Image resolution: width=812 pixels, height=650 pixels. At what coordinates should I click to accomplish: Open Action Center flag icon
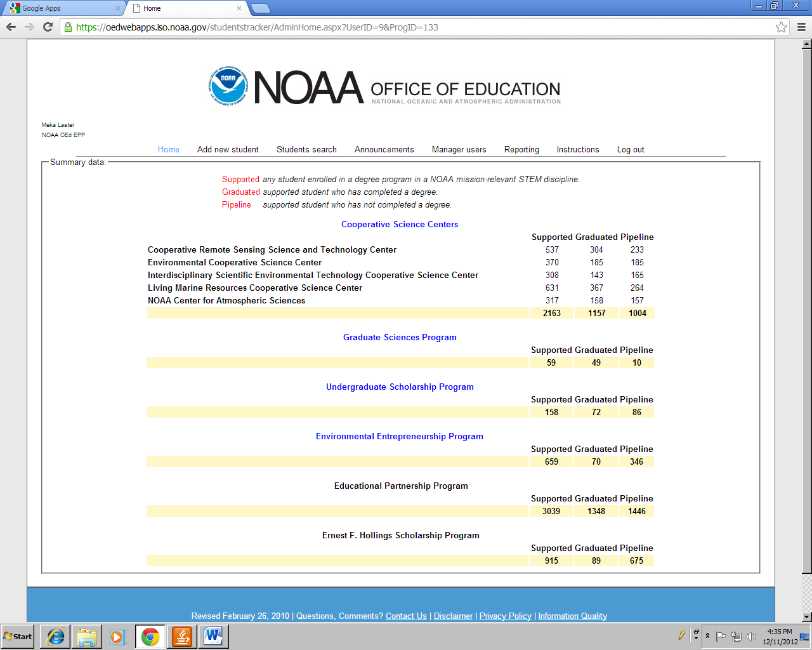(x=721, y=637)
